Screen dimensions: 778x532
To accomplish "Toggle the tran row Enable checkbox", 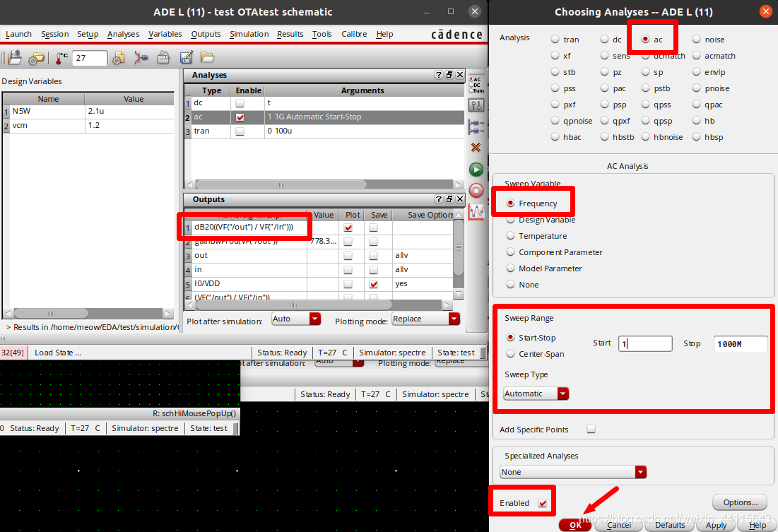I will coord(240,131).
